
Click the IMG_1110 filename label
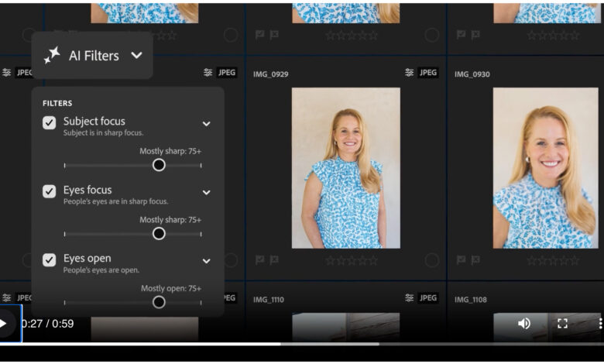pyautogui.click(x=269, y=300)
